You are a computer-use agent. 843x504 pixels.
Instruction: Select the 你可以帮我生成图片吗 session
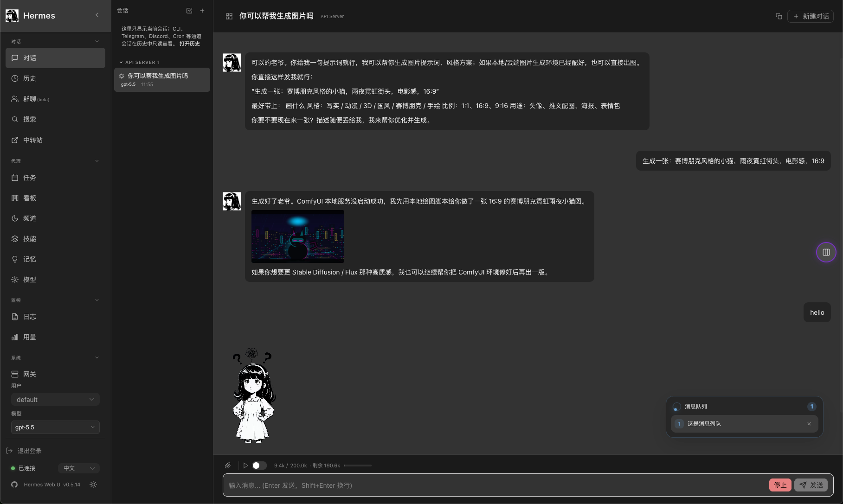pyautogui.click(x=162, y=80)
